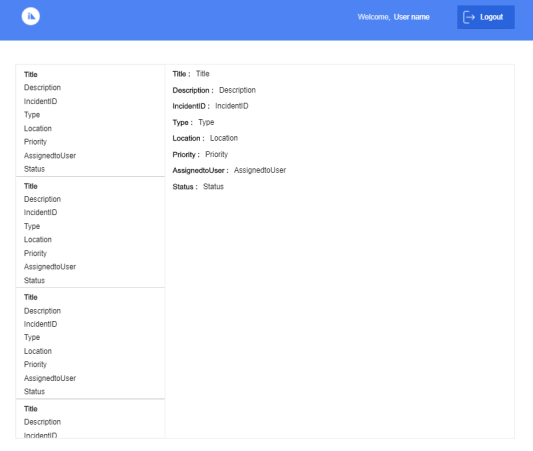Click the Welcome greeting text
Viewport: 533px width, 451px height.
pos(374,17)
